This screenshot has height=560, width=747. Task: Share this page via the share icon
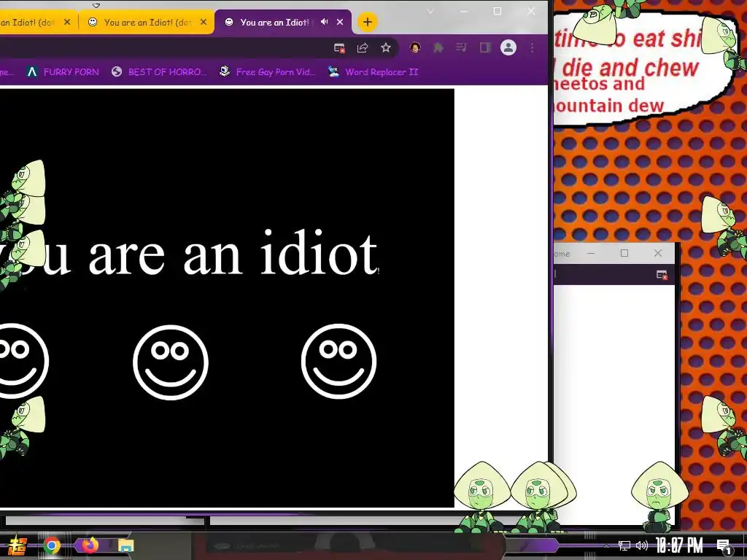[363, 47]
